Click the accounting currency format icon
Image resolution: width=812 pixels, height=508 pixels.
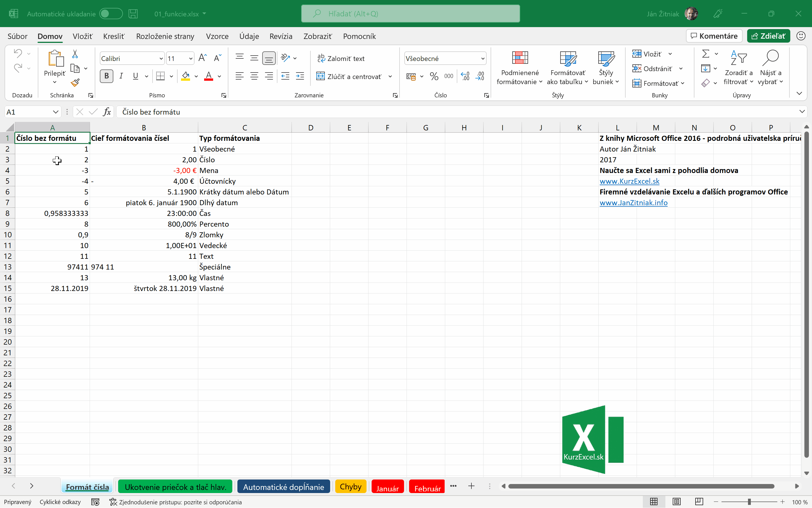(411, 76)
